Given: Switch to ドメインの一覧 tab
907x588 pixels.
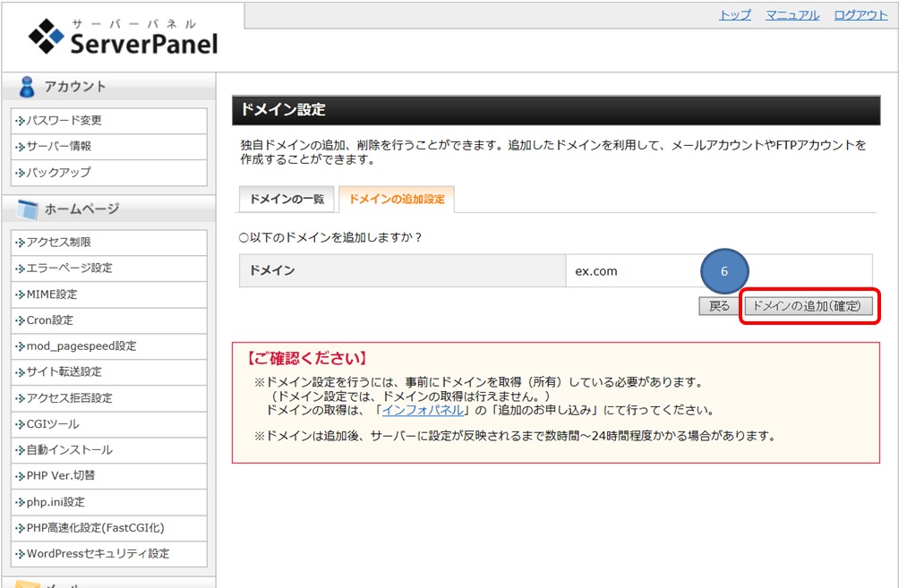Looking at the screenshot, I should [x=287, y=199].
